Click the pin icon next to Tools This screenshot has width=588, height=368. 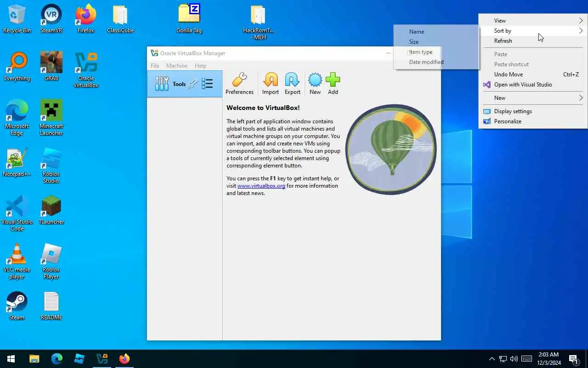click(x=192, y=84)
